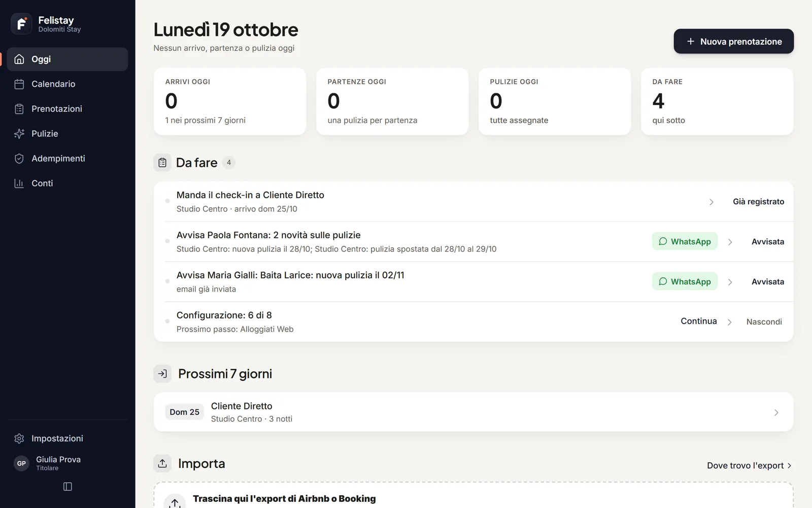812x508 pixels.
Task: Click the Cliente Diretto upcoming booking text
Action: 242,406
